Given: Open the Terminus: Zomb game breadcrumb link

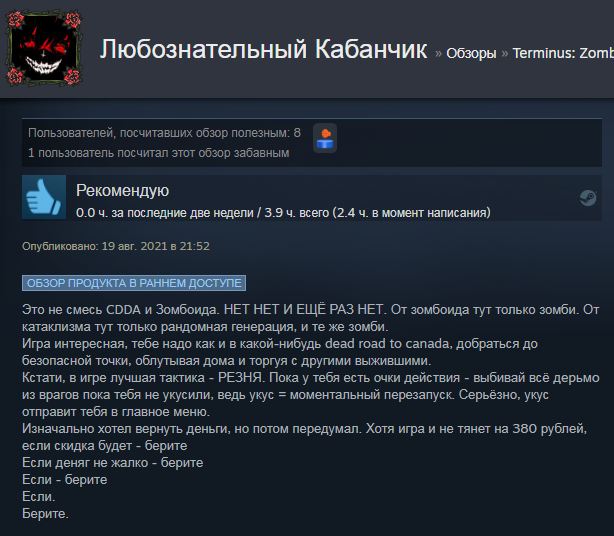Looking at the screenshot, I should click(x=563, y=53).
